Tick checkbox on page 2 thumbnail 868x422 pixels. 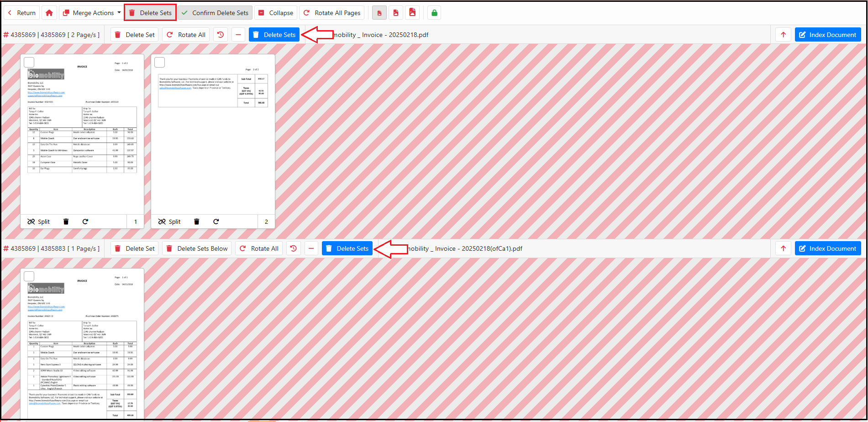pyautogui.click(x=160, y=62)
